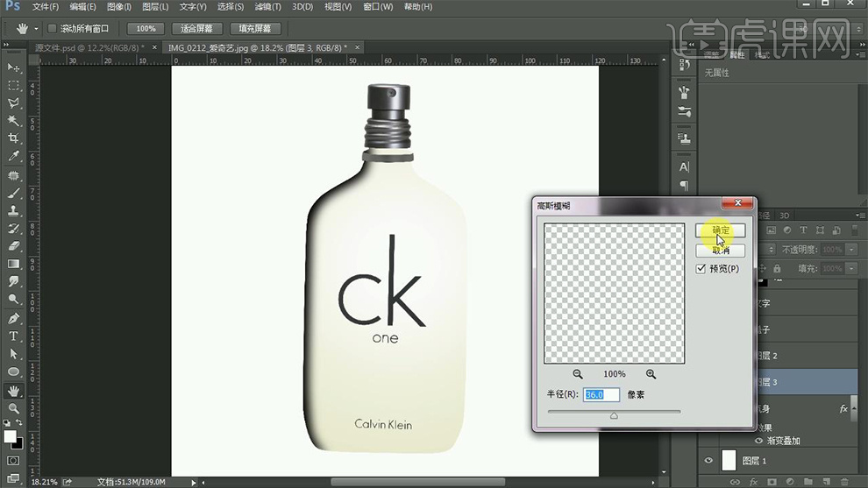Select the Rectangular Marquee tool
868x488 pixels.
click(13, 85)
